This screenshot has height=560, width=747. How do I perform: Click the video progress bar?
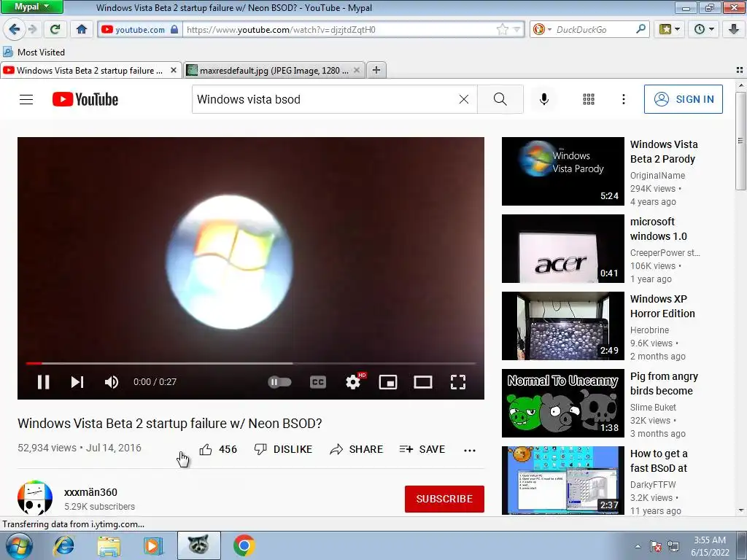click(x=251, y=363)
